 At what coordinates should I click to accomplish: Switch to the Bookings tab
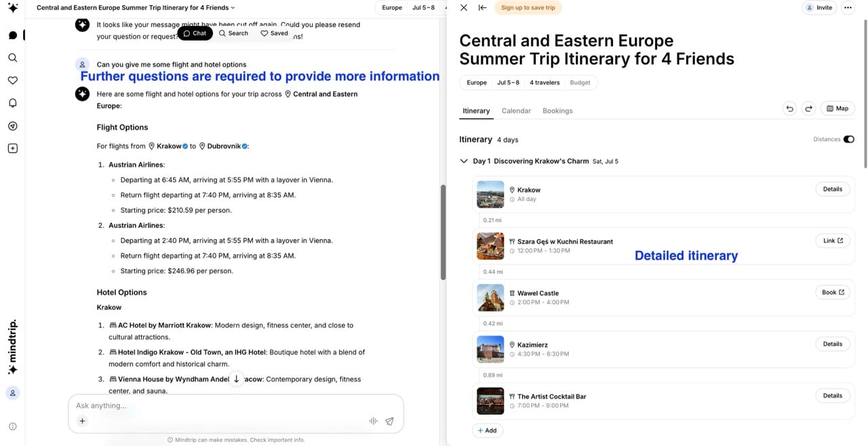pos(557,111)
